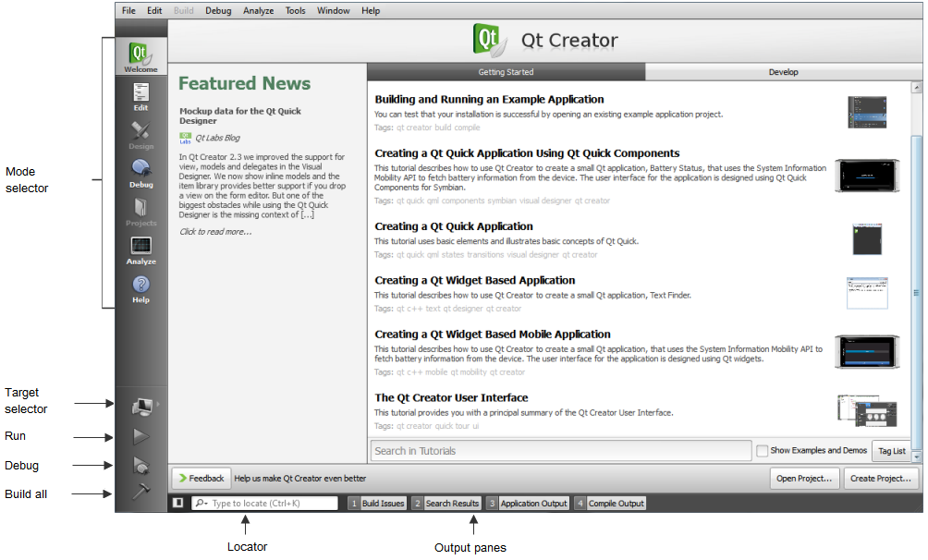The image size is (928, 560).
Task: Click the Run play button
Action: pyautogui.click(x=140, y=437)
